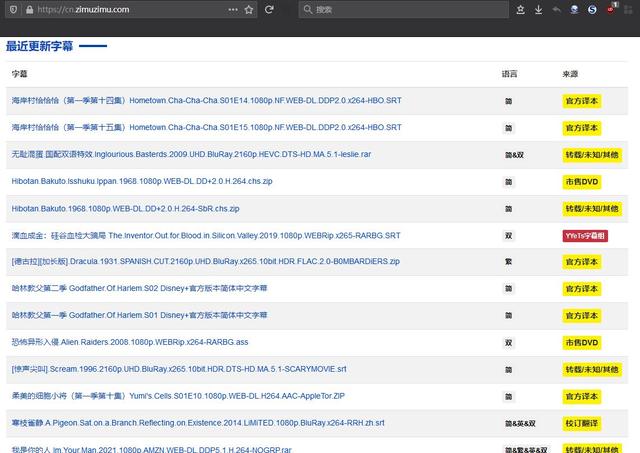Click the globe extension icon in toolbar
Screen dimensions: 640x453
pyautogui.click(x=574, y=9)
